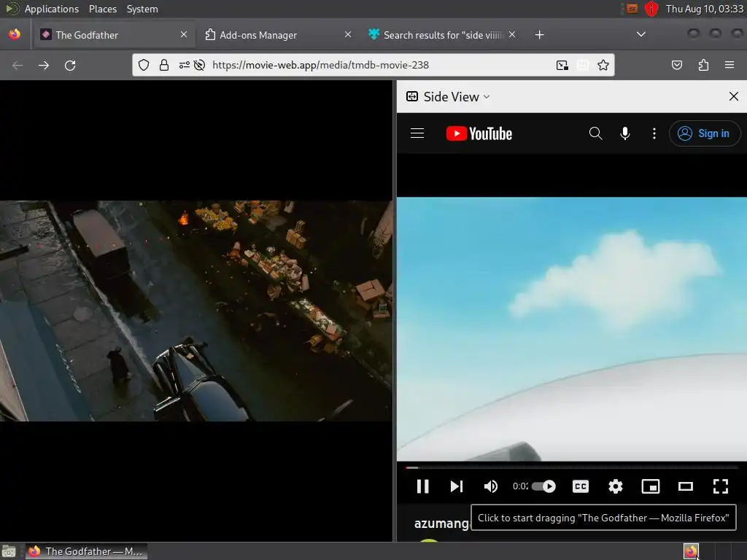Skip to next YouTube video
Viewport: 747px width, 560px height.
(457, 486)
